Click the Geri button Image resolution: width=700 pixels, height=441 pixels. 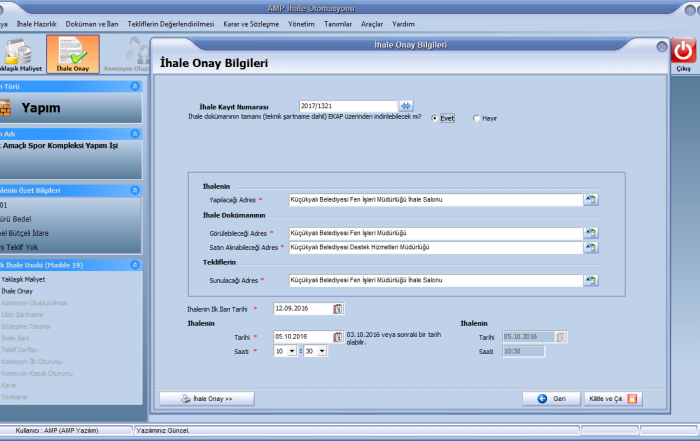pos(551,398)
